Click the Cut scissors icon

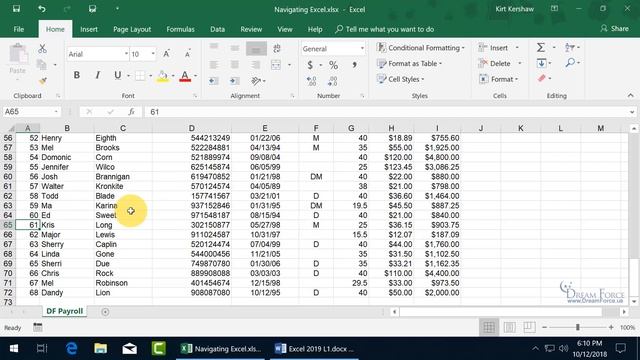pyautogui.click(x=42, y=49)
